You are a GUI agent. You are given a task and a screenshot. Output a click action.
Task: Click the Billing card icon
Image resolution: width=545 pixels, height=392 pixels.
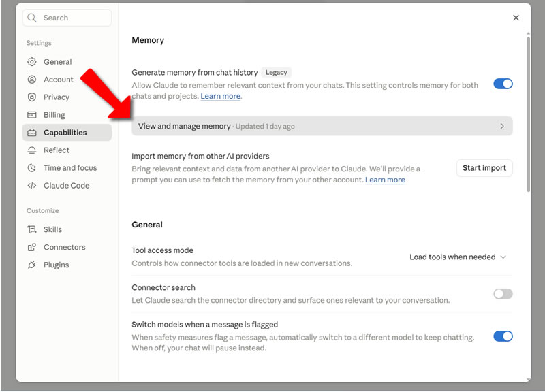click(x=31, y=115)
